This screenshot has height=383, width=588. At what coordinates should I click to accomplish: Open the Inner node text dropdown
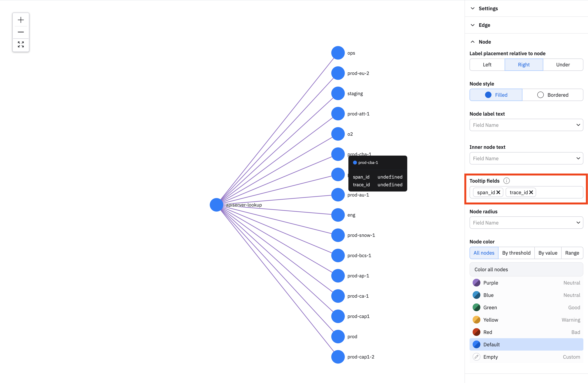point(526,158)
